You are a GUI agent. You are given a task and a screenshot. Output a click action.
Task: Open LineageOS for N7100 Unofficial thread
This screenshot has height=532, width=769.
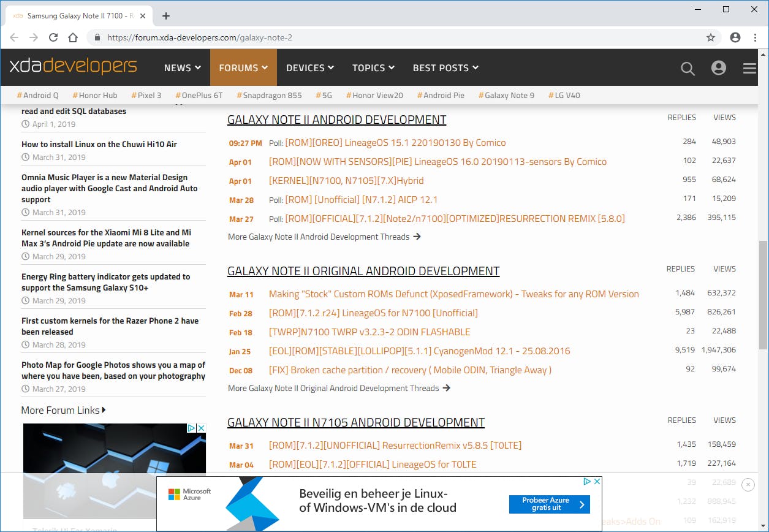pyautogui.click(x=373, y=313)
